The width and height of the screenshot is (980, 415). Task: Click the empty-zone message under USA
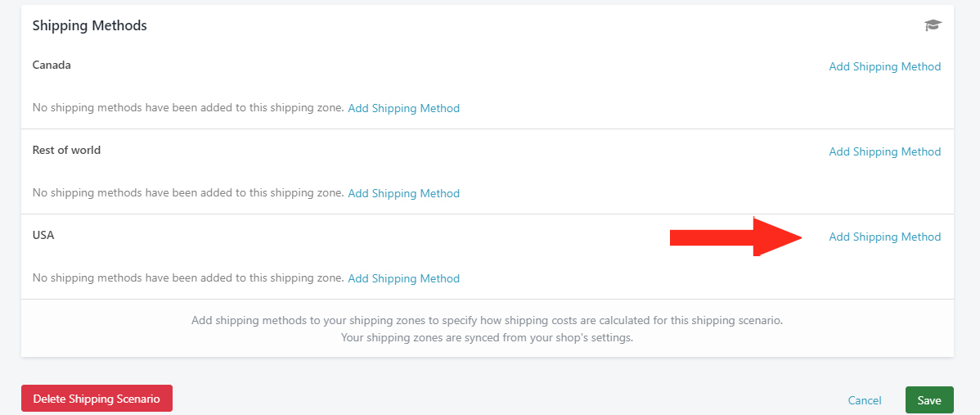(x=188, y=277)
